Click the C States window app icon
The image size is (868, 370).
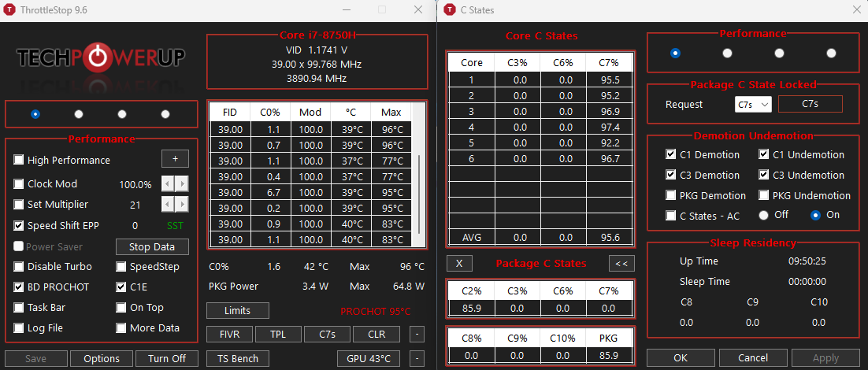449,10
